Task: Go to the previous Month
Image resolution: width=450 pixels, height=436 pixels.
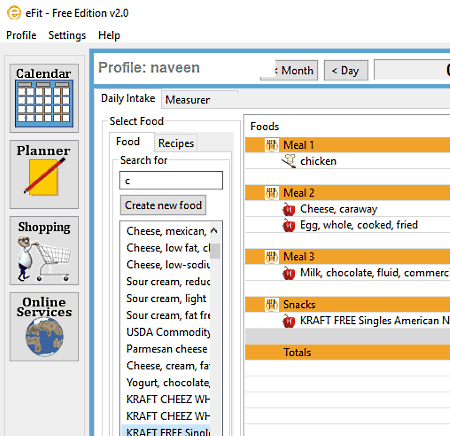Action: 289,70
